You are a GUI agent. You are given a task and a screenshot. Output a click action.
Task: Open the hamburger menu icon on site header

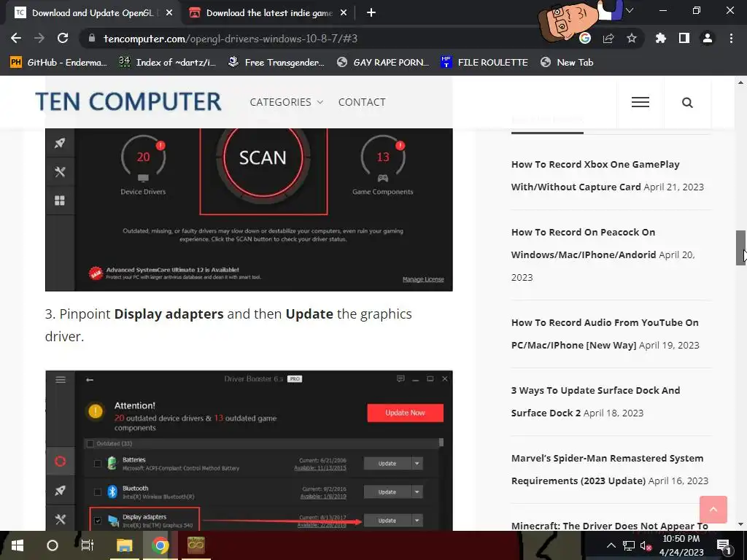coord(640,102)
